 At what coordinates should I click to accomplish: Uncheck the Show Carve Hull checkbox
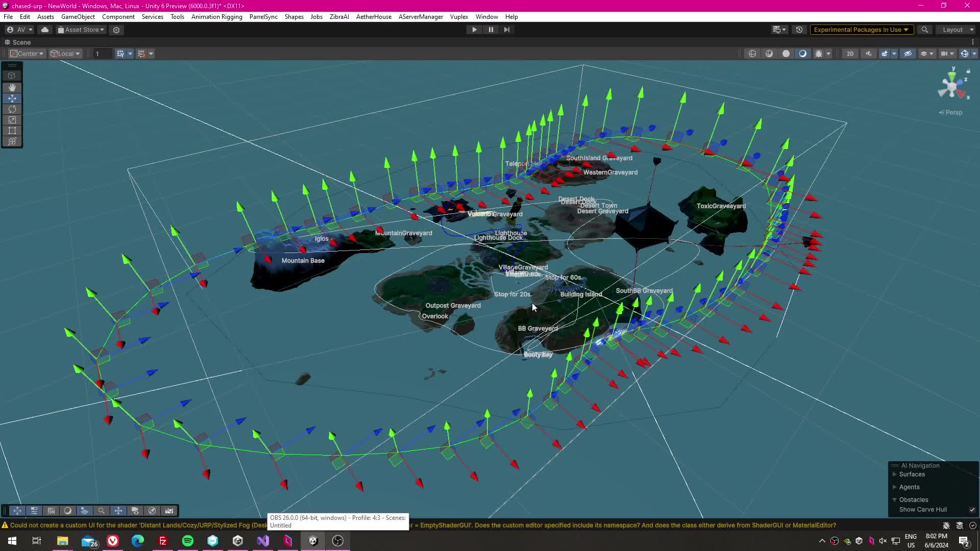click(972, 510)
